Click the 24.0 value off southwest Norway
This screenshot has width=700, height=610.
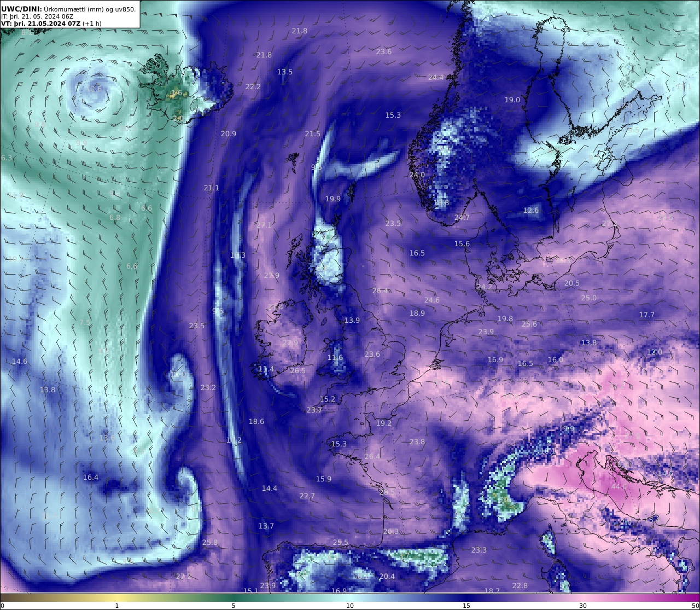tap(417, 175)
